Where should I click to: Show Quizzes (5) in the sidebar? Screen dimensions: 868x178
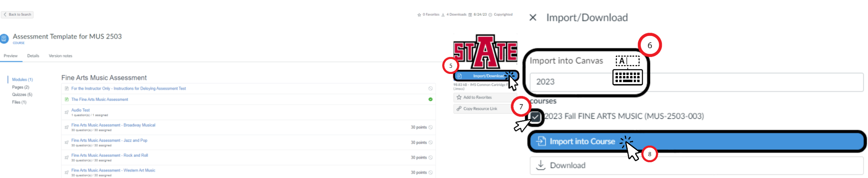pos(22,94)
